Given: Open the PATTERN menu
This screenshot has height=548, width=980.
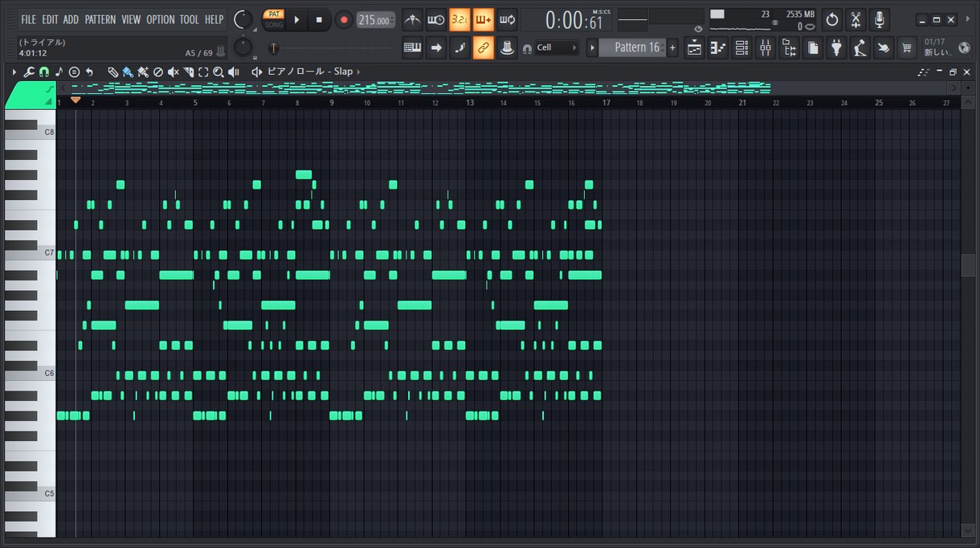Looking at the screenshot, I should tap(100, 19).
